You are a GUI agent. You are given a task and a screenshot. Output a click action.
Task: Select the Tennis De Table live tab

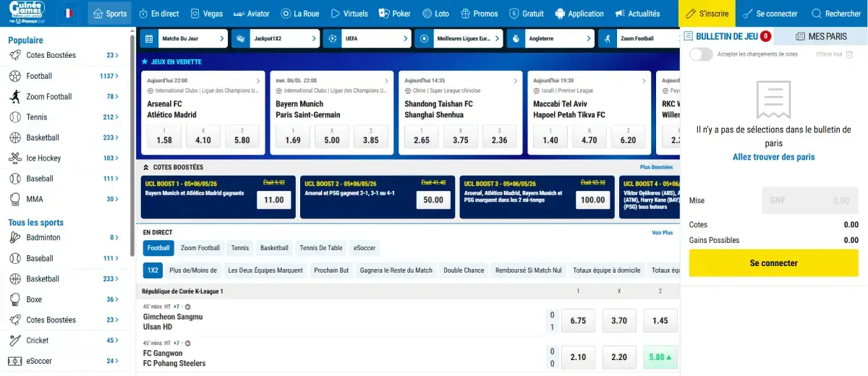(x=321, y=248)
